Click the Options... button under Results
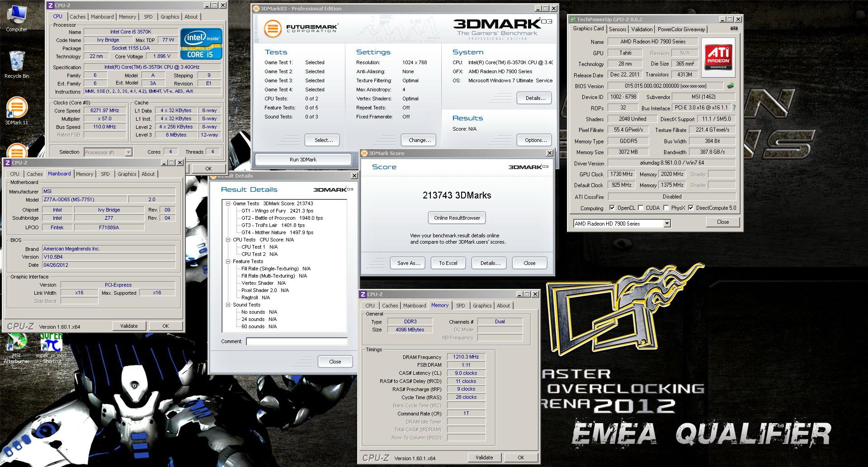Screen dimensions: 868x467 pos(535,140)
